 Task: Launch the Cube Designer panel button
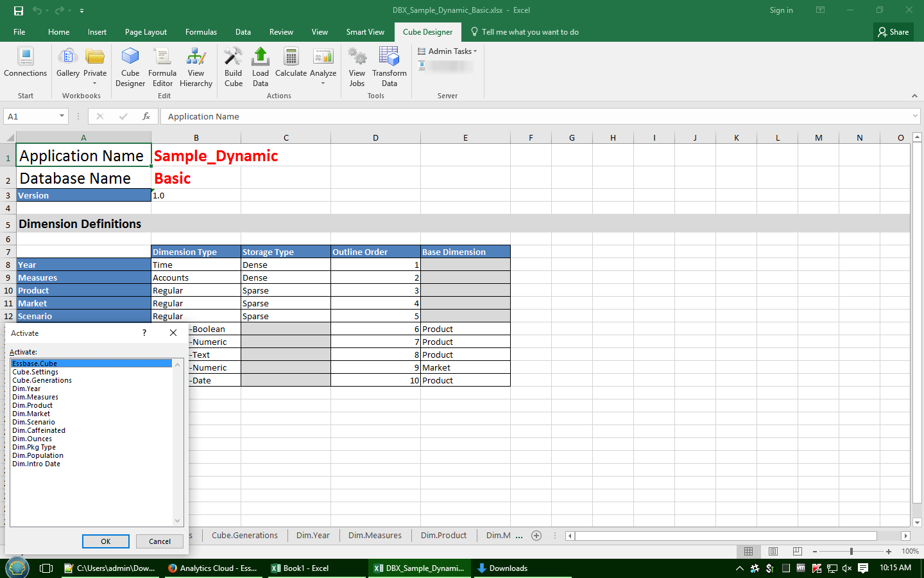(130, 67)
